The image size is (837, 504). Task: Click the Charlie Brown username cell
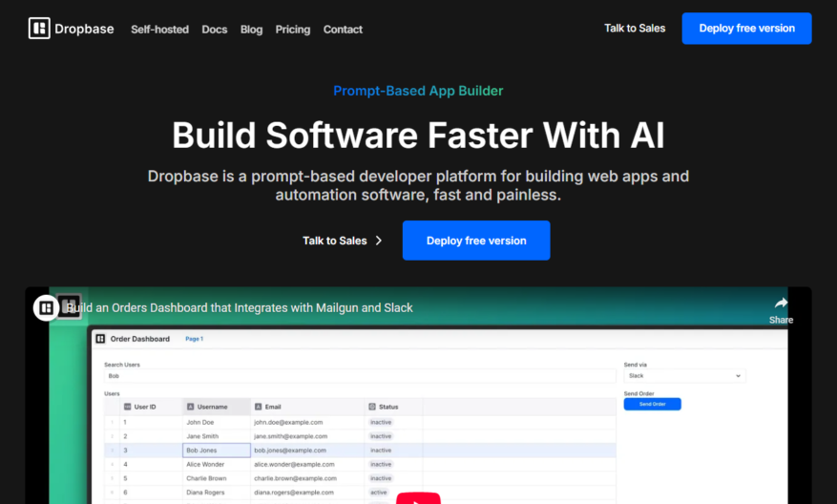coord(217,478)
